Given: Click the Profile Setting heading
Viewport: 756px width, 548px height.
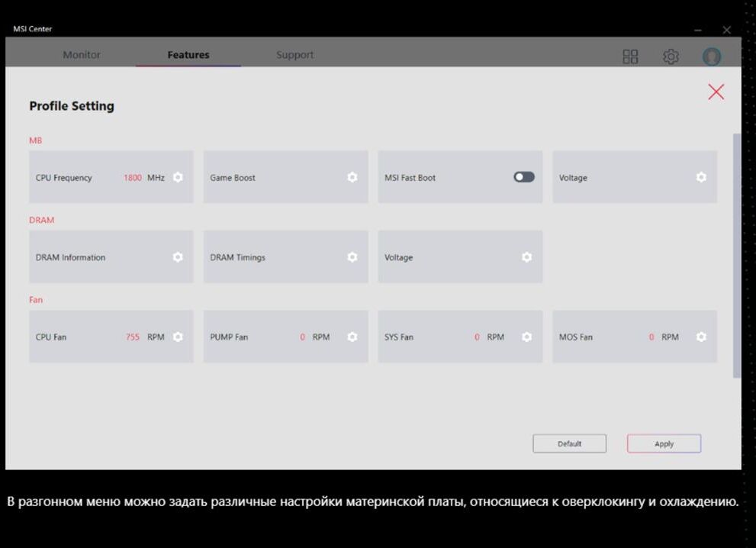Looking at the screenshot, I should 72,106.
